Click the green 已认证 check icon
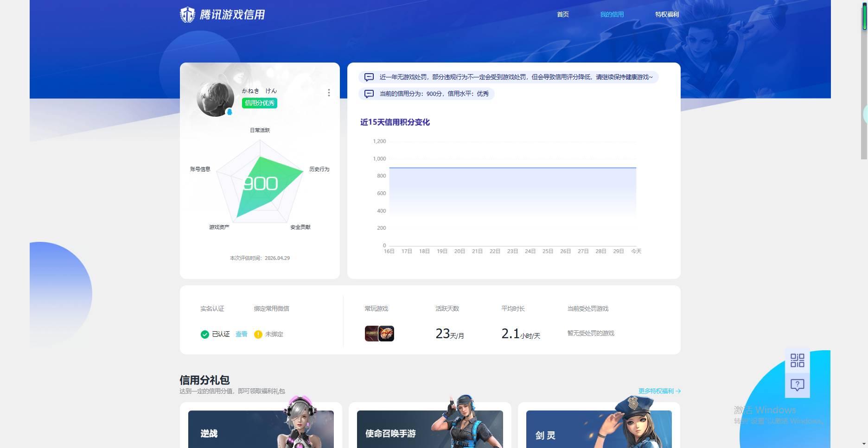This screenshot has height=448, width=868. tap(204, 334)
